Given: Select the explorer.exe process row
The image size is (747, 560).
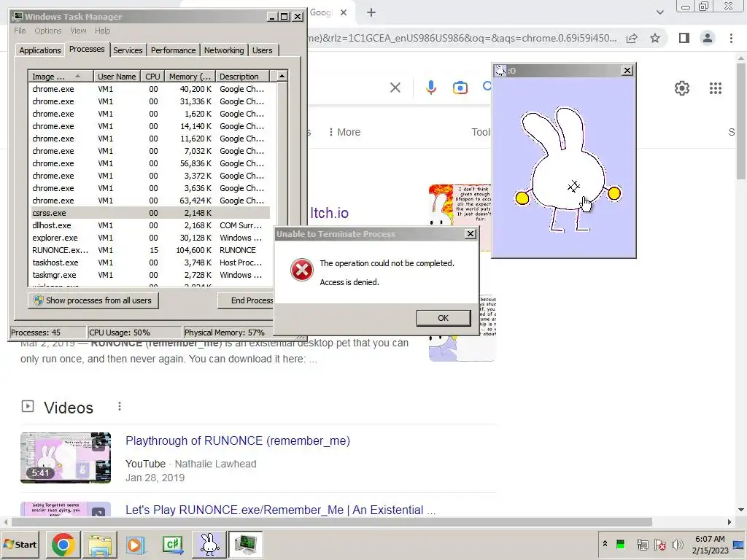Looking at the screenshot, I should point(150,238).
